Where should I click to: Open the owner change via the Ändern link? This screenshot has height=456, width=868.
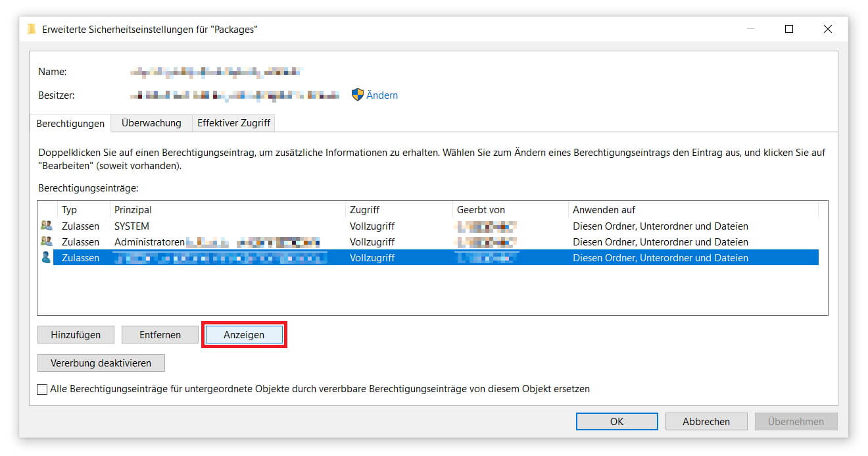tap(381, 94)
